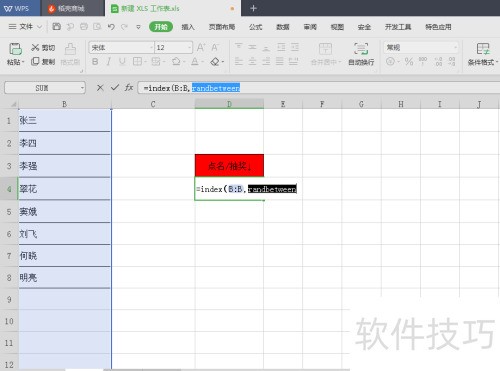Open the name box dropdown arrow
The width and height of the screenshot is (500, 371).
[x=82, y=88]
